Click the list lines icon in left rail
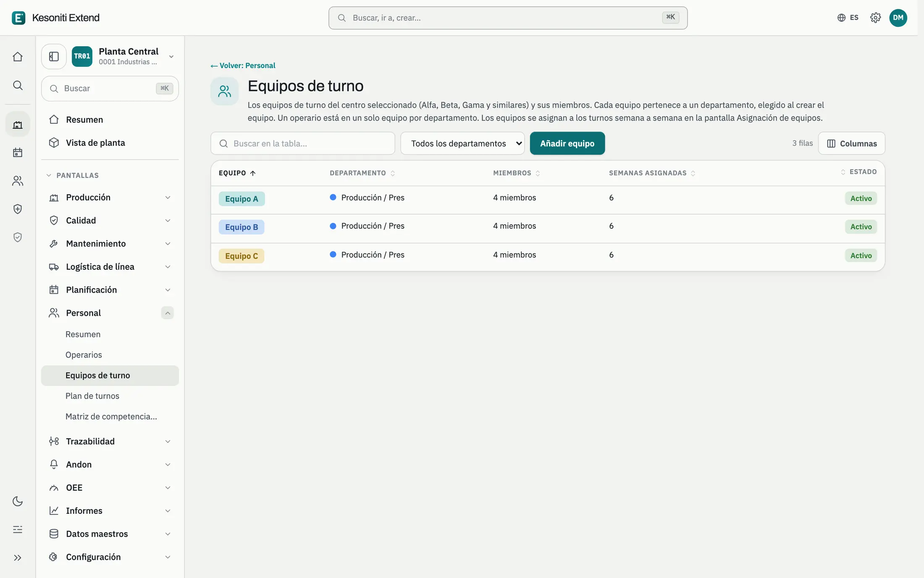924x578 pixels. point(18,529)
